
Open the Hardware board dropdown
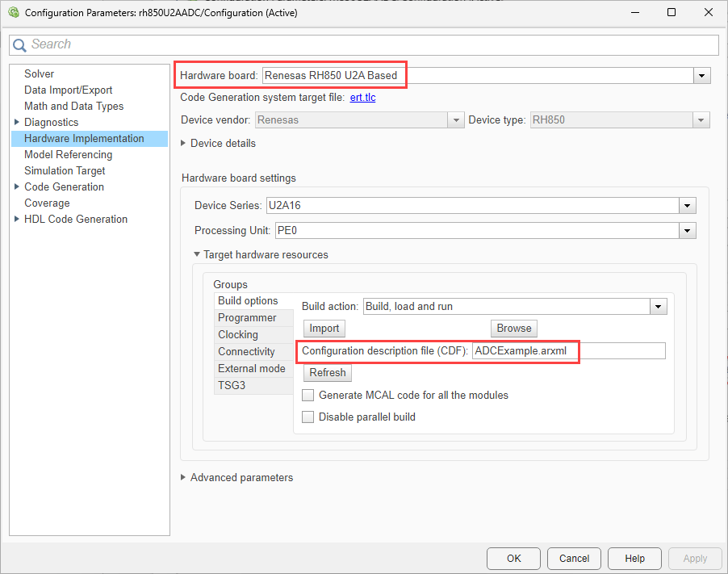702,76
